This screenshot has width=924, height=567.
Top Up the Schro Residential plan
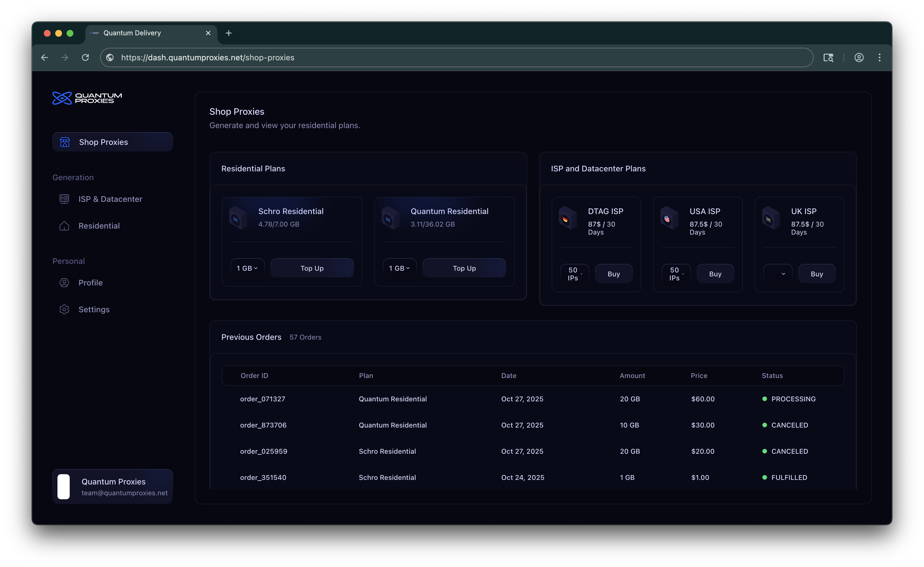coord(312,268)
